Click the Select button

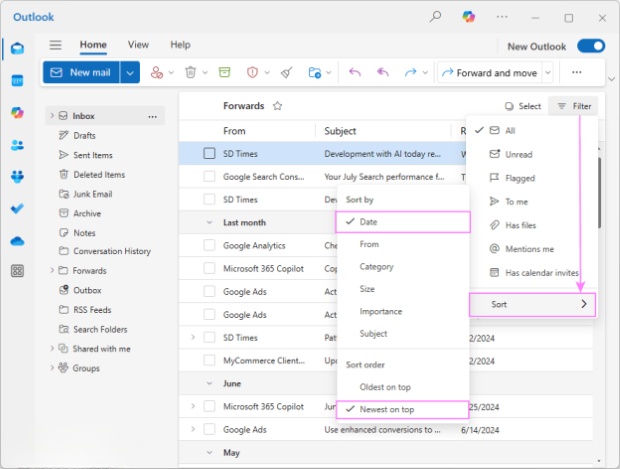(523, 106)
